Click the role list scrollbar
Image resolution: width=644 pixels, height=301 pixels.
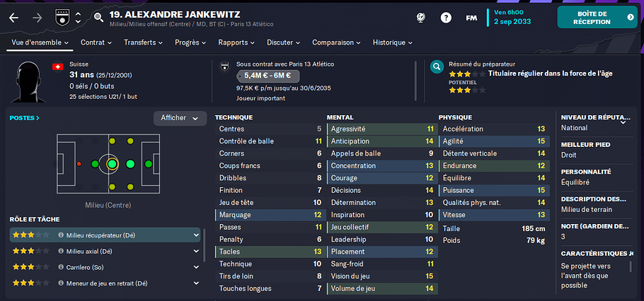click(204, 245)
